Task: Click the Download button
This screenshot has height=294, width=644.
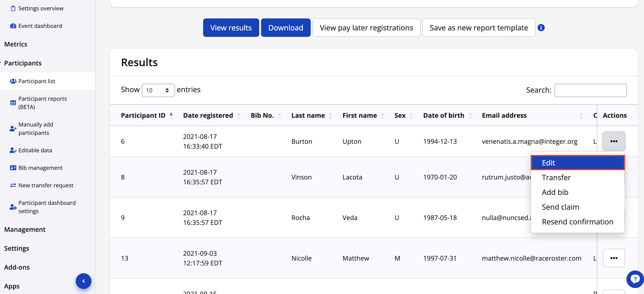Action: click(x=286, y=28)
